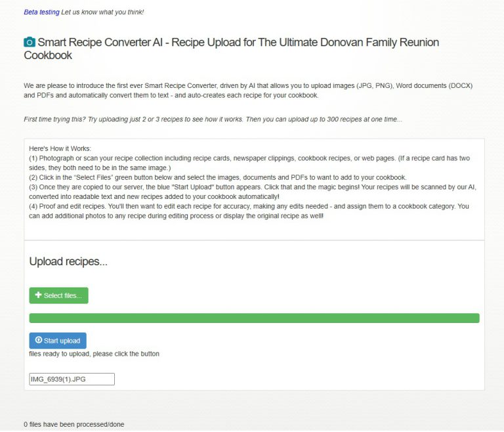Click the upload arrow icon on Start upload

coord(39,340)
